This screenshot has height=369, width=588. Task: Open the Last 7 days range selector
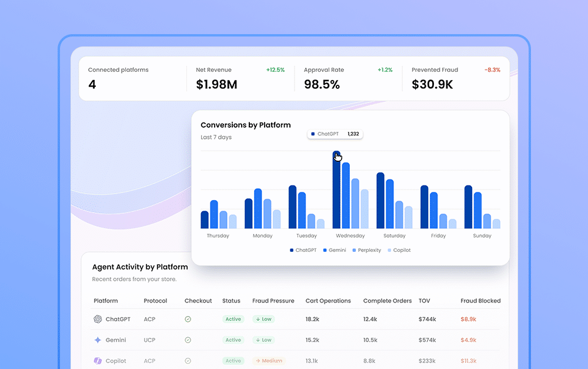pyautogui.click(x=216, y=137)
